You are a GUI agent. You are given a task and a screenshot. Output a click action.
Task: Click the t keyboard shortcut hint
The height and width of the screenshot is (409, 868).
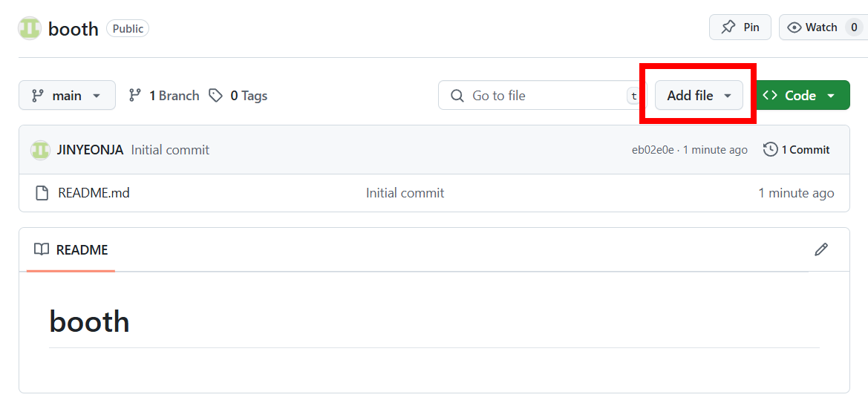click(x=634, y=96)
